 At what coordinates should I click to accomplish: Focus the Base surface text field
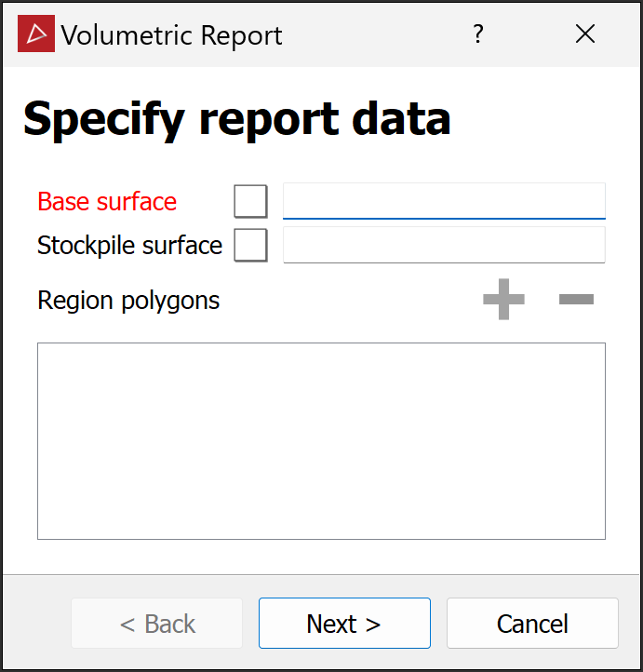(444, 201)
